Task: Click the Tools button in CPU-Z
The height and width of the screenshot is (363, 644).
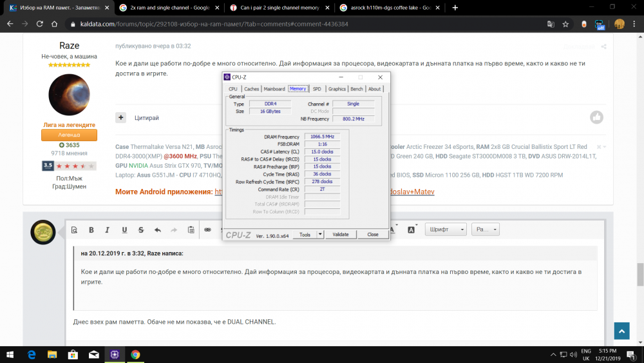Action: 305,234
